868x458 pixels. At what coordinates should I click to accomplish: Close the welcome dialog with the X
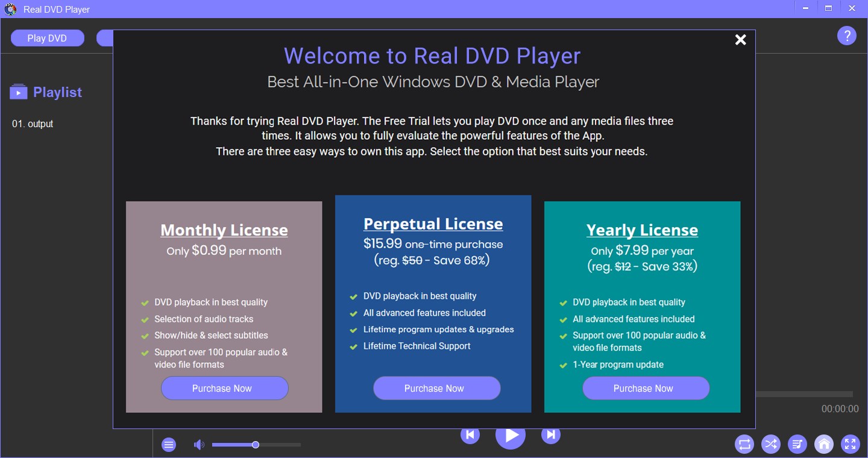coord(741,40)
